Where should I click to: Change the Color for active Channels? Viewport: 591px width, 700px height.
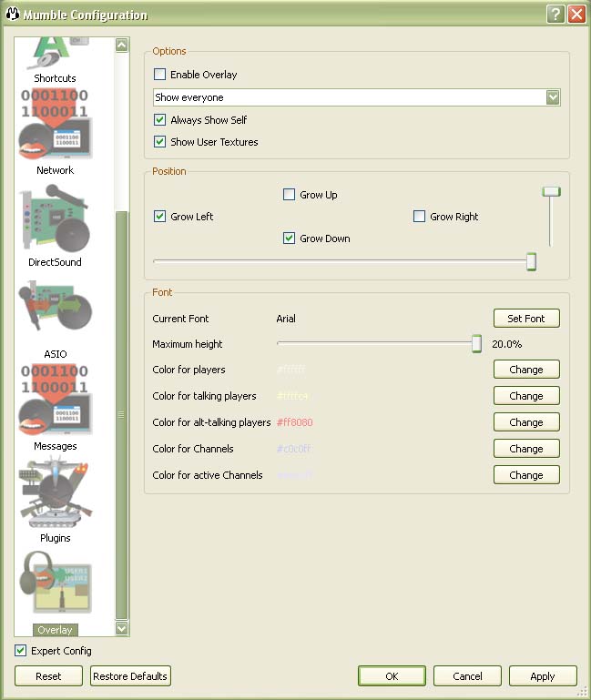[x=526, y=474]
